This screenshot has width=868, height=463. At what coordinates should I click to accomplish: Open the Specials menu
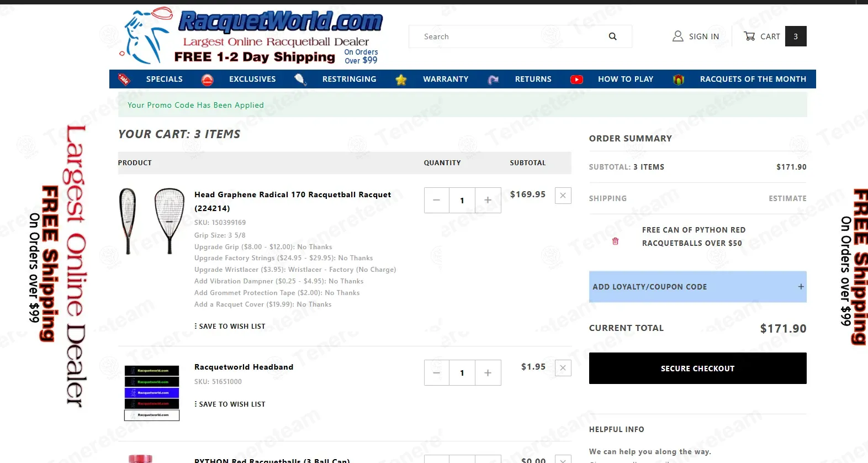[x=164, y=79]
